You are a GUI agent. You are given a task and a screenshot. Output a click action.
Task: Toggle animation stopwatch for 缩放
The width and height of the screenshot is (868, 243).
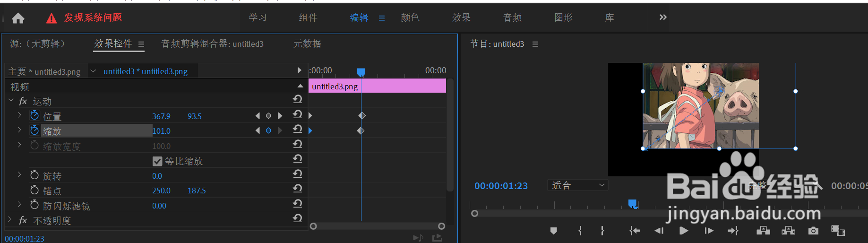(x=34, y=130)
